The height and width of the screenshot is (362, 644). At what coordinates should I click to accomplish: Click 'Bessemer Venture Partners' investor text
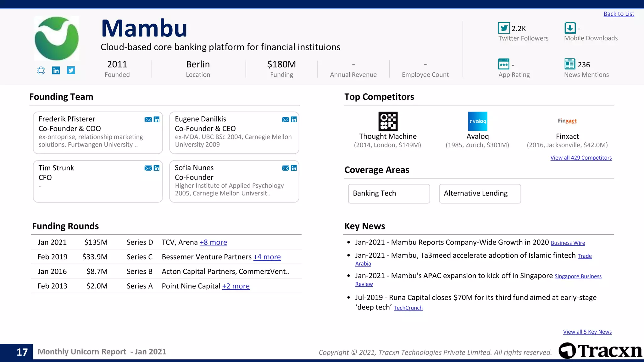click(207, 257)
